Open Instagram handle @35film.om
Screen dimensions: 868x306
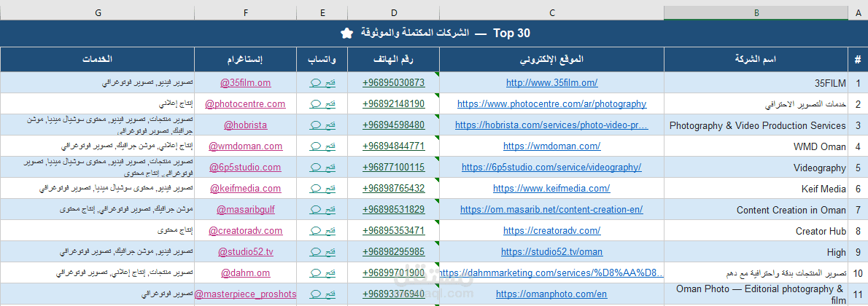[x=245, y=83]
